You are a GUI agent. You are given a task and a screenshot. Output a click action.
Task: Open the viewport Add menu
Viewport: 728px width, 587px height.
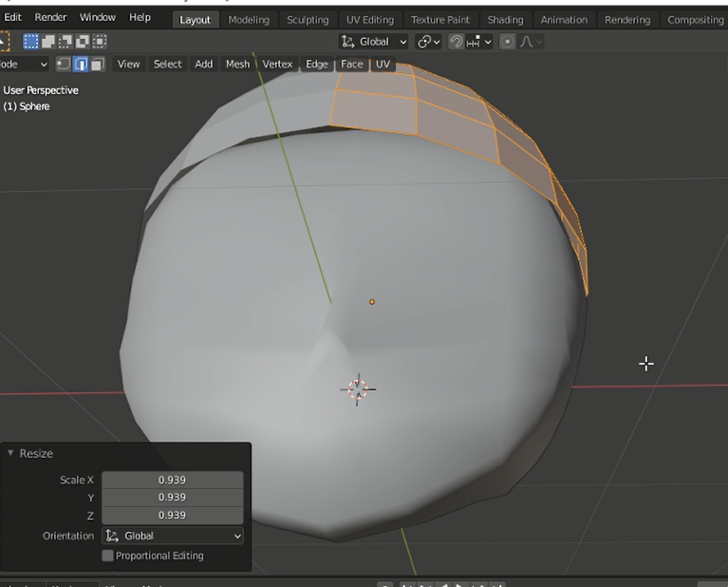[204, 65]
